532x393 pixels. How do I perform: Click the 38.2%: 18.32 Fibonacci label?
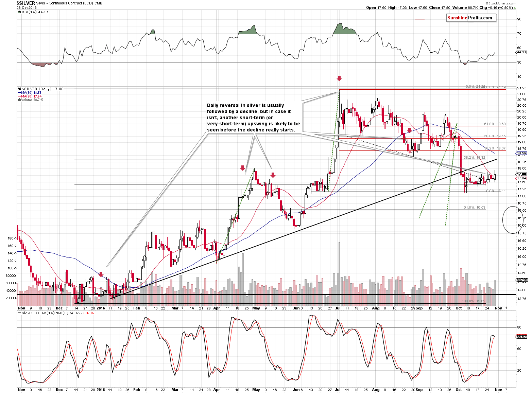coord(475,157)
